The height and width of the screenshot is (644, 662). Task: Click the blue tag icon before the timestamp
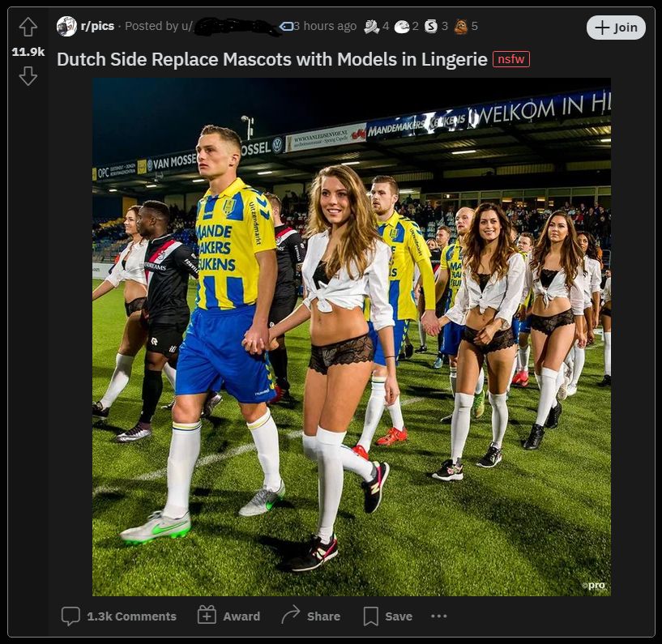(285, 26)
